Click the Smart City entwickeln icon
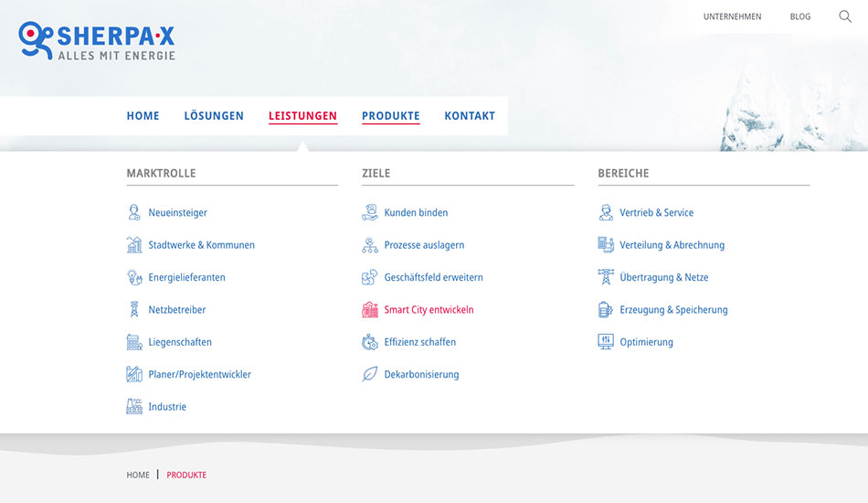Viewport: 868px width, 503px height. 370,310
